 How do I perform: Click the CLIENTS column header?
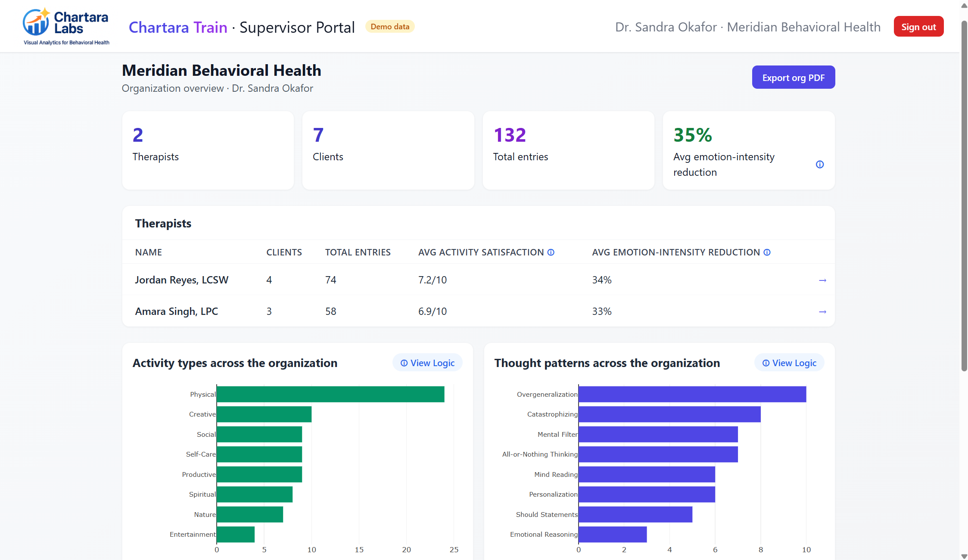[x=284, y=252]
